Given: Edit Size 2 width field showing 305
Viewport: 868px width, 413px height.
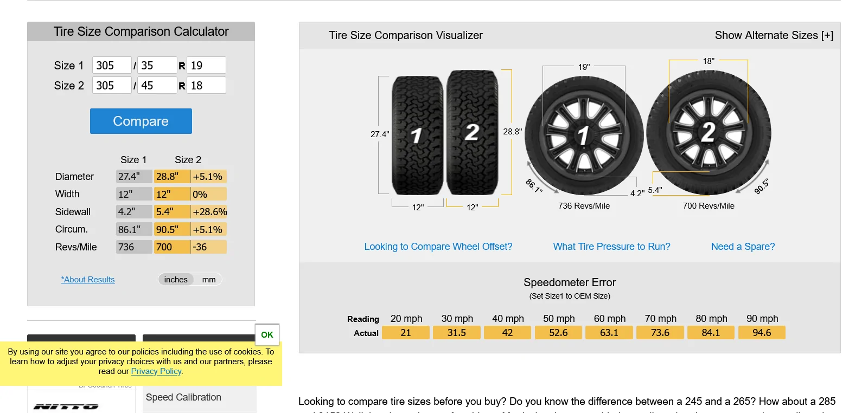Looking at the screenshot, I should 112,85.
